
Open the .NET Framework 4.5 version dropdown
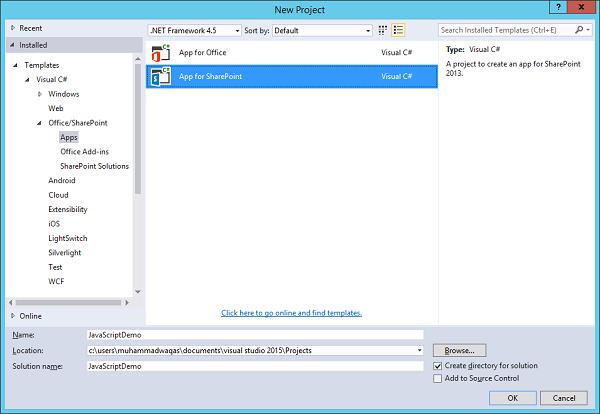click(195, 30)
